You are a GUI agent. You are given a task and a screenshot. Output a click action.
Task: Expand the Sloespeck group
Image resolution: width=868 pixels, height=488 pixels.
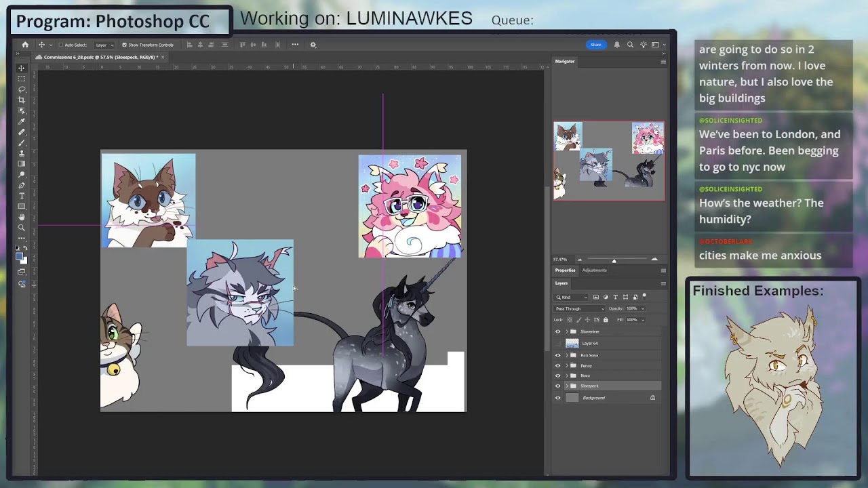(x=567, y=386)
